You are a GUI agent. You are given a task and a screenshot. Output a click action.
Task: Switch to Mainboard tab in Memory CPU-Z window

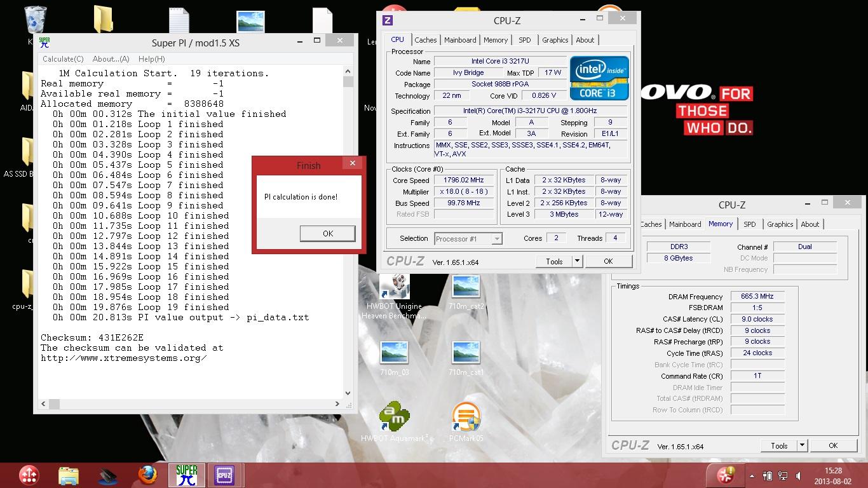tap(685, 224)
